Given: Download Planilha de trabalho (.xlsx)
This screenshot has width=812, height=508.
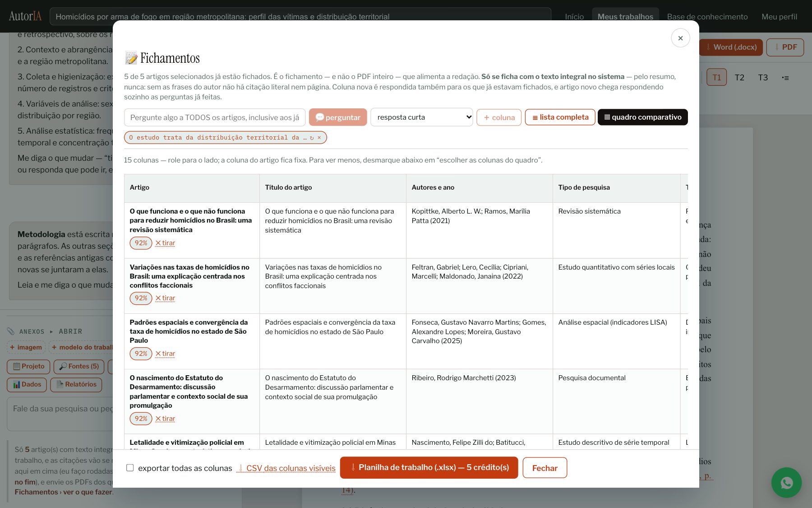Looking at the screenshot, I should pyautogui.click(x=429, y=468).
